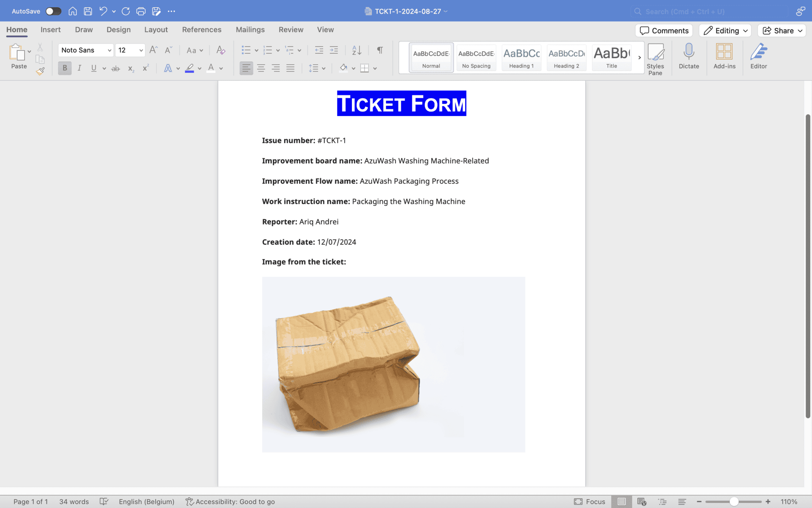812x508 pixels.
Task: Open the Styles Pane
Action: point(655,59)
